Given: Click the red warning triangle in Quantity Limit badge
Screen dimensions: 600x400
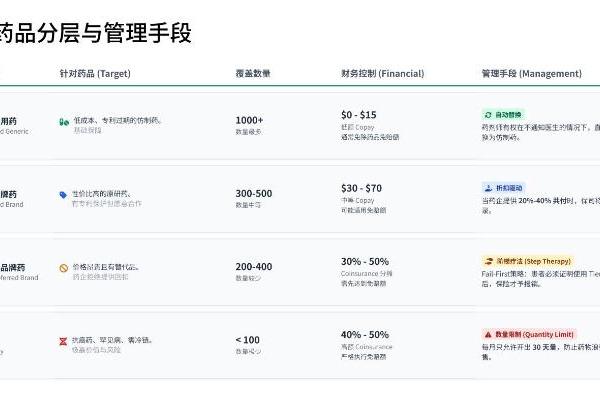Looking at the screenshot, I should (488, 335).
